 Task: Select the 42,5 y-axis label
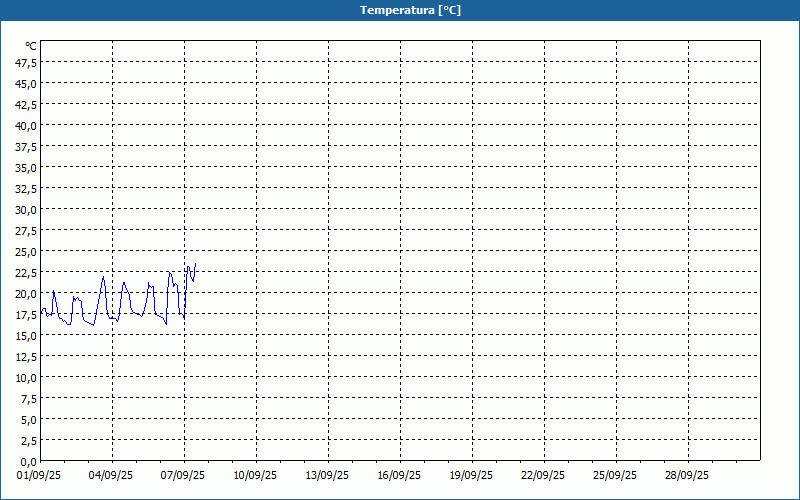[x=27, y=105]
